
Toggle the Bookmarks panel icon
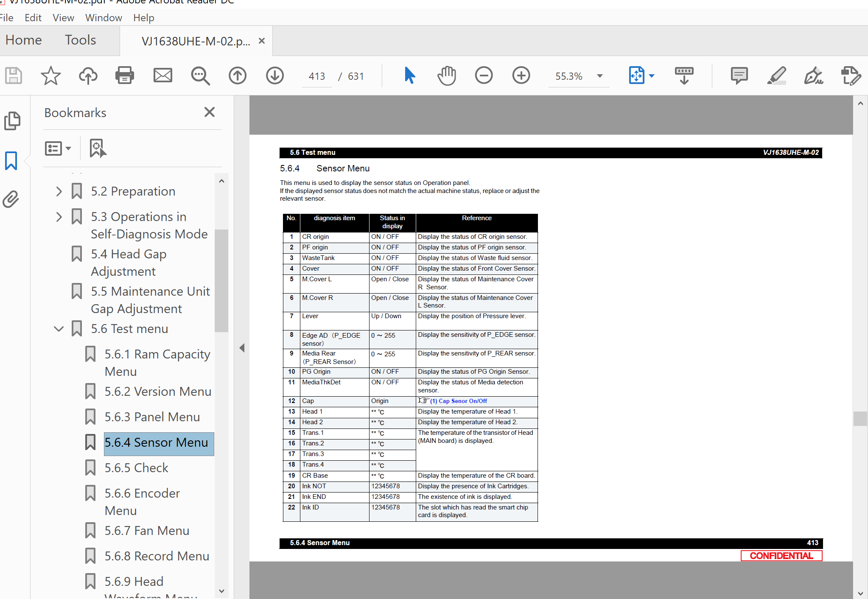(11, 161)
